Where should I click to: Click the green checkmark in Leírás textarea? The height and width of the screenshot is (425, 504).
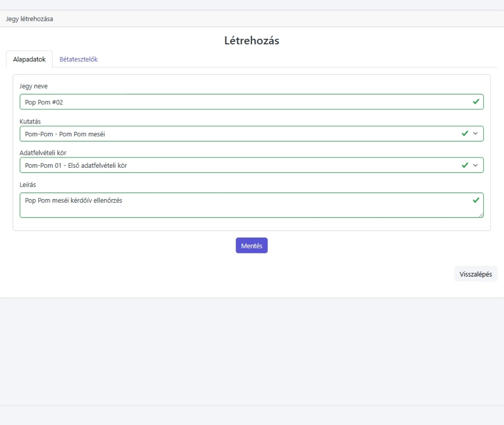(475, 200)
